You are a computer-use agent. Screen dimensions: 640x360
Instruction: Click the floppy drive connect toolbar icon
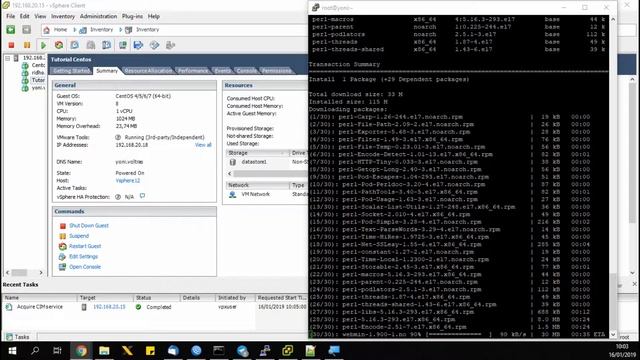click(x=138, y=45)
